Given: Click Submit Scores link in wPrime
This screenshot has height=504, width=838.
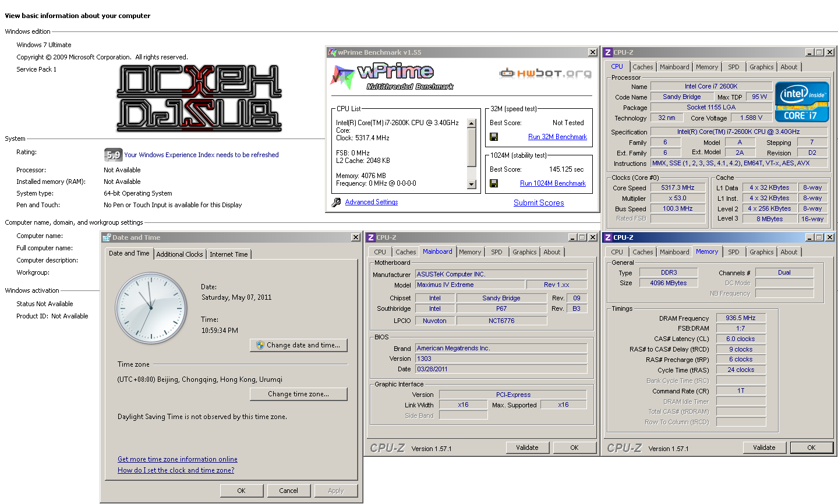Looking at the screenshot, I should click(539, 203).
